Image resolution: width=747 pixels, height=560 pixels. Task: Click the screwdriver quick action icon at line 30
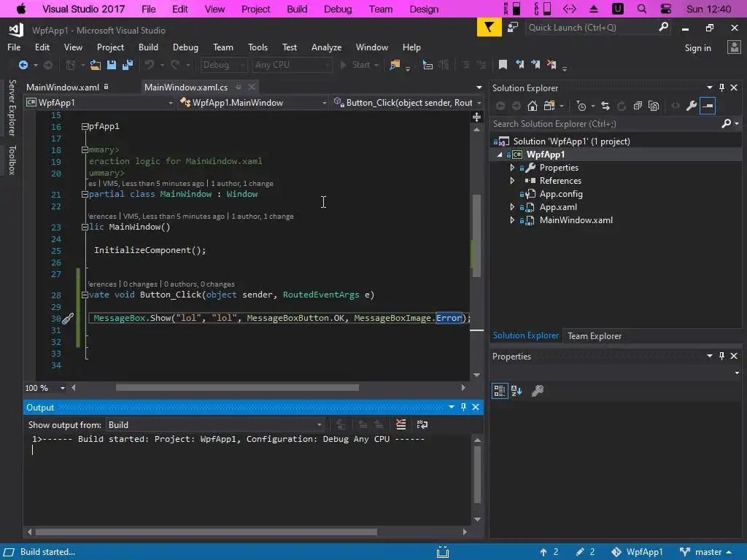68,318
